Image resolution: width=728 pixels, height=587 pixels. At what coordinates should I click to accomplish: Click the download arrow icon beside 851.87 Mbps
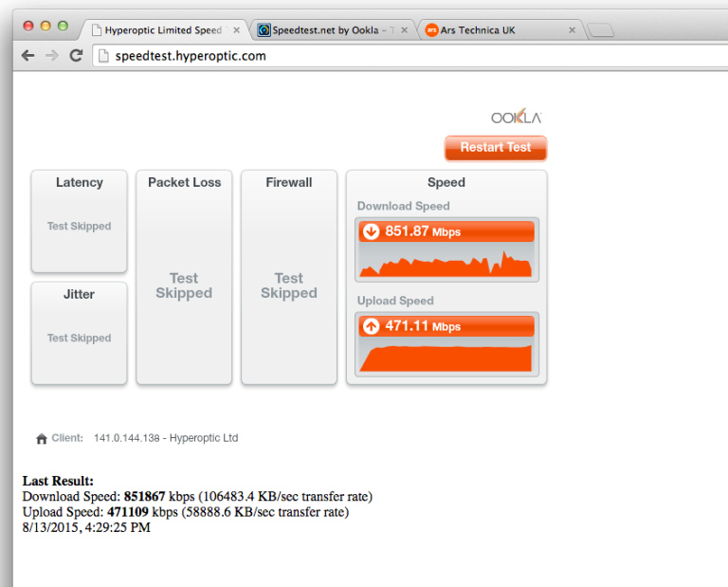point(371,231)
